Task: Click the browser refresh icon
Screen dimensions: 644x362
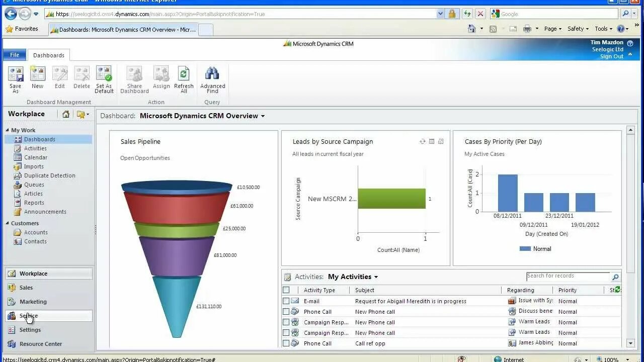Action: coord(467,14)
